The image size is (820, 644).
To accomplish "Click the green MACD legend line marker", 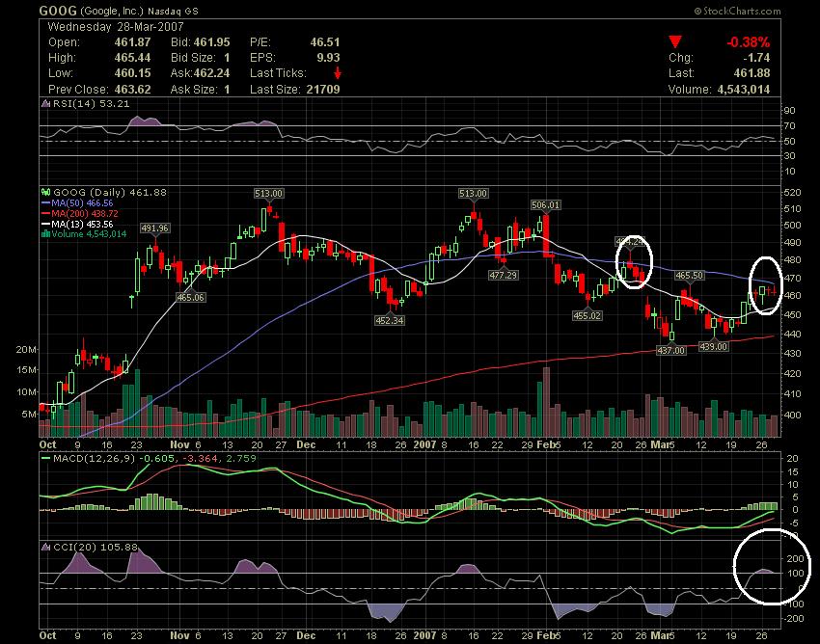I will click(45, 459).
